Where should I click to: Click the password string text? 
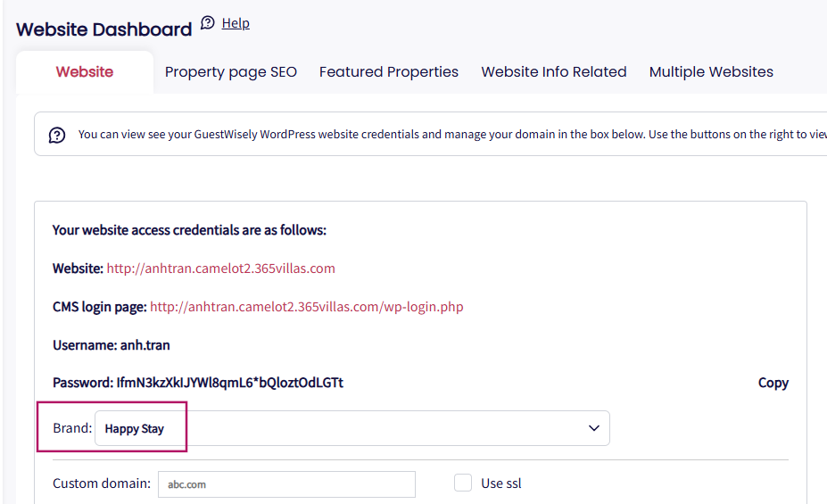coord(229,383)
